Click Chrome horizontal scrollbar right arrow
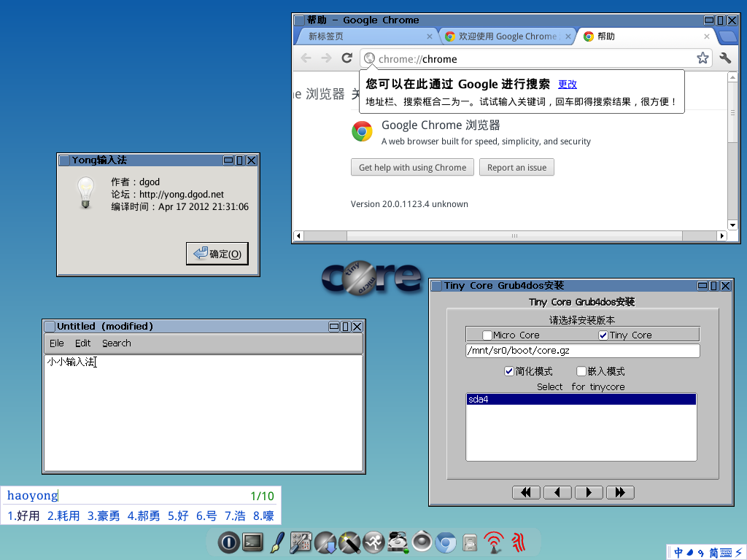747x560 pixels. [x=721, y=236]
